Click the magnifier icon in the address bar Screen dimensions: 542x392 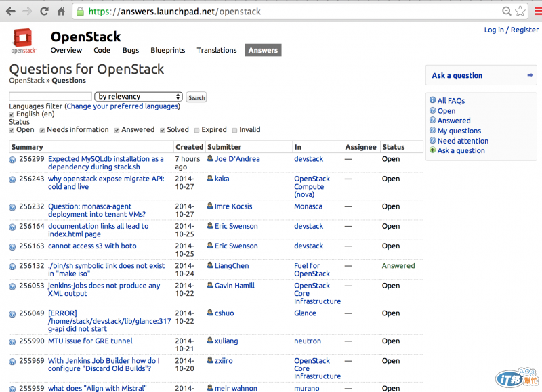click(506, 12)
